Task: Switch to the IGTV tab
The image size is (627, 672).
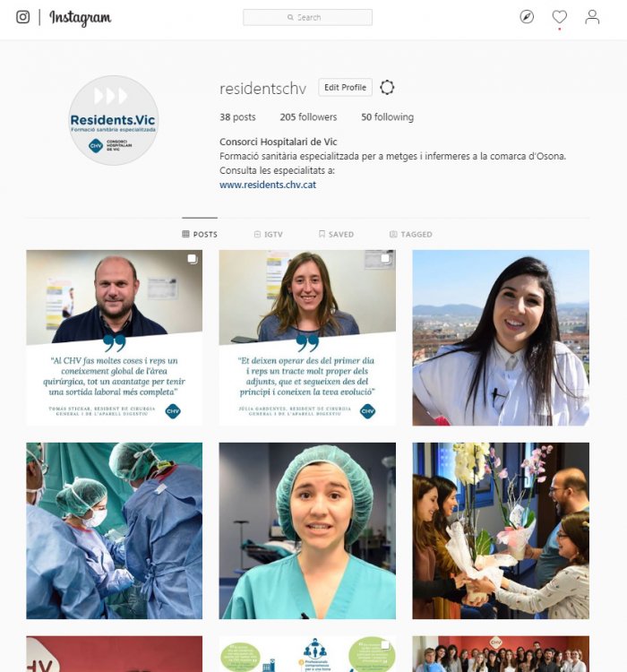Action: coord(269,235)
